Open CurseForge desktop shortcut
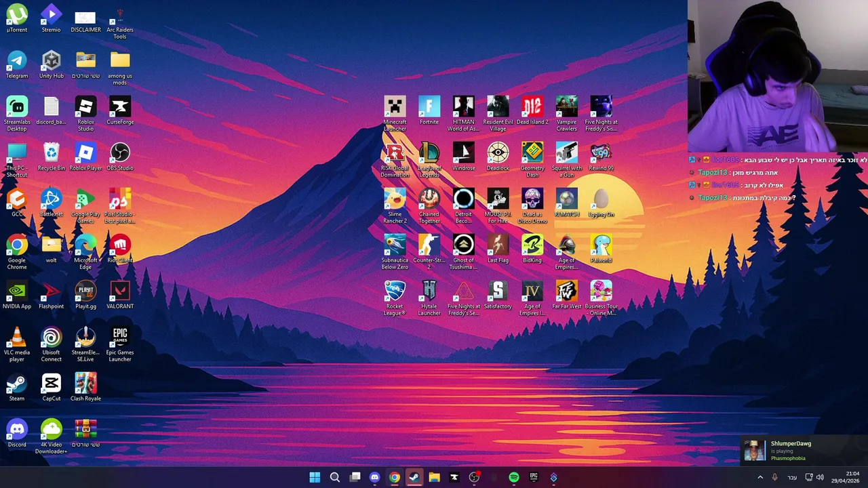The width and height of the screenshot is (868, 488). click(120, 111)
